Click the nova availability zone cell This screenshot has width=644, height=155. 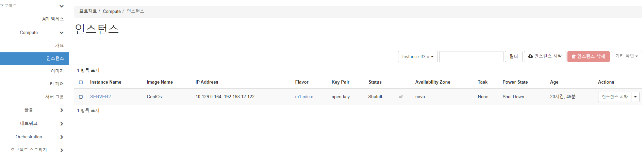(x=420, y=97)
